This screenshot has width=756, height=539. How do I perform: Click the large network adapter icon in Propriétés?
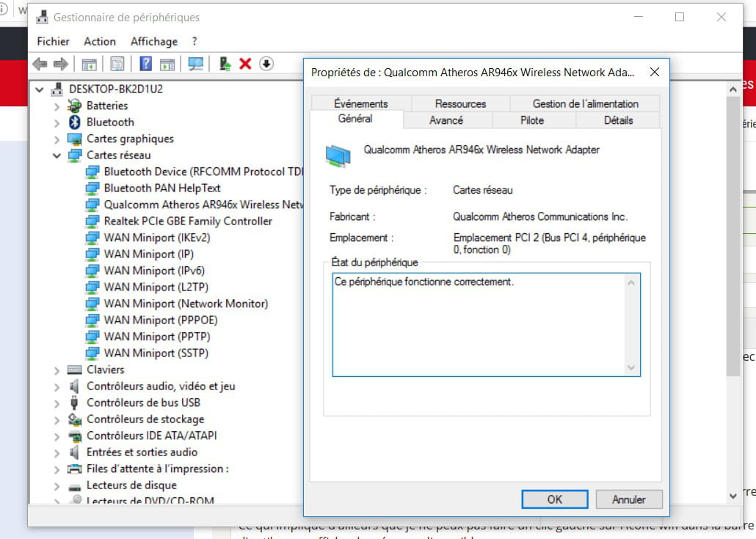point(338,155)
